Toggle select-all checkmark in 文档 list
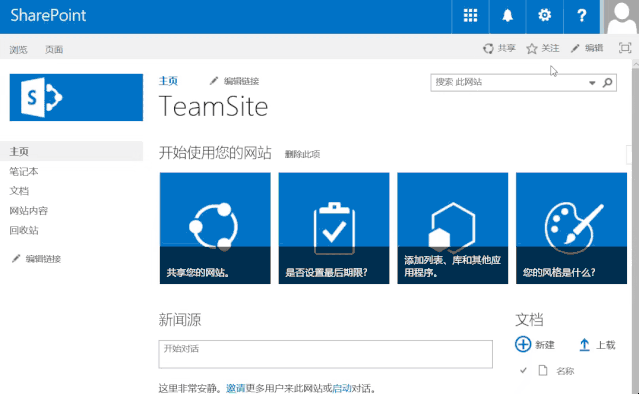Screen dimensions: 639x394 point(523,370)
